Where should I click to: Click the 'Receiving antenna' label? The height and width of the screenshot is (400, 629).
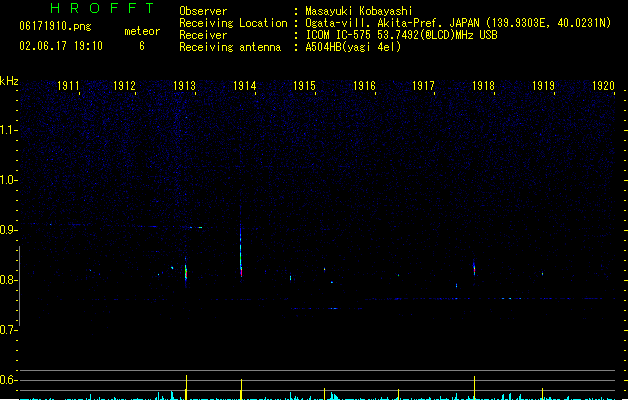pos(230,47)
